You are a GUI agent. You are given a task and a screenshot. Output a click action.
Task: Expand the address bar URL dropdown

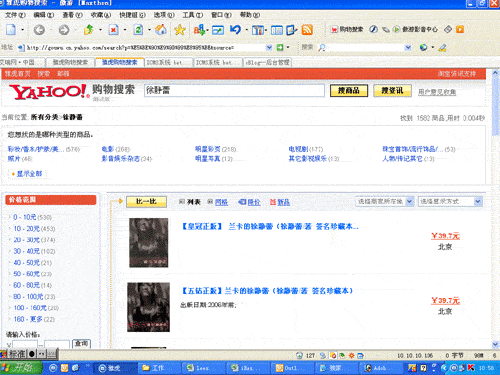tap(269, 48)
